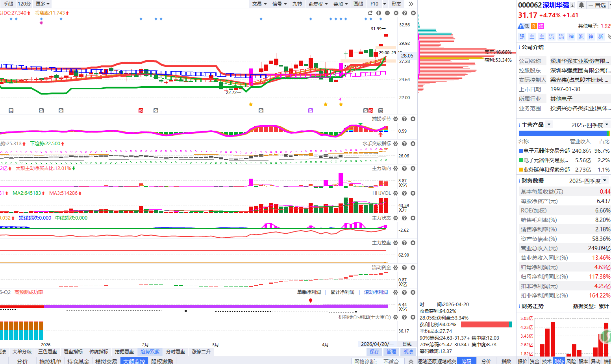Viewport: 611px width, 364px height.
Task: Click the red profit ratio bar
Action: click(x=485, y=325)
